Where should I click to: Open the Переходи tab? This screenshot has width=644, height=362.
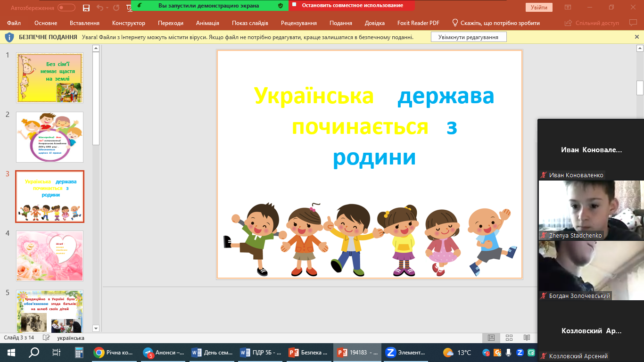point(171,23)
